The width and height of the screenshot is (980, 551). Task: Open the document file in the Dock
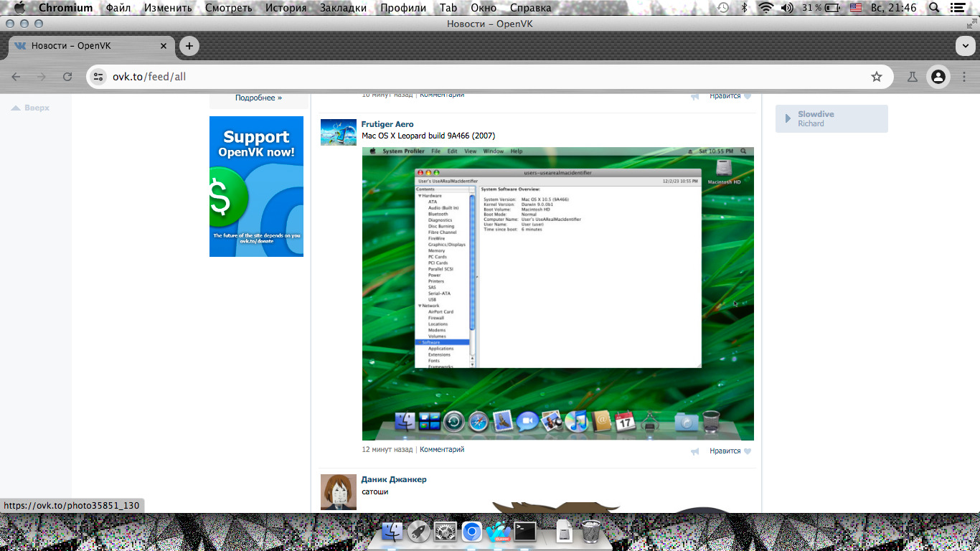pos(565,532)
